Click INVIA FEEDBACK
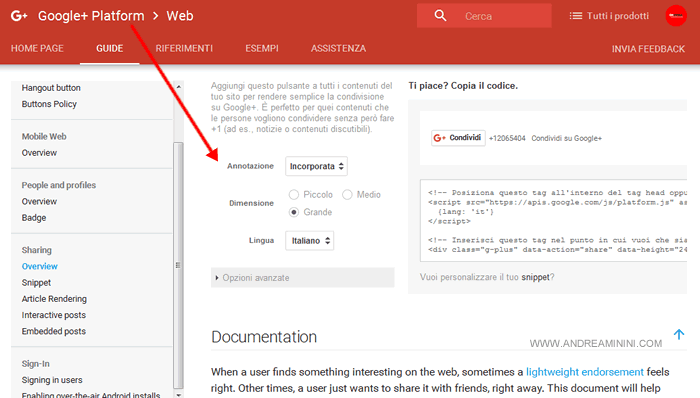This screenshot has width=700, height=398. 648,49
